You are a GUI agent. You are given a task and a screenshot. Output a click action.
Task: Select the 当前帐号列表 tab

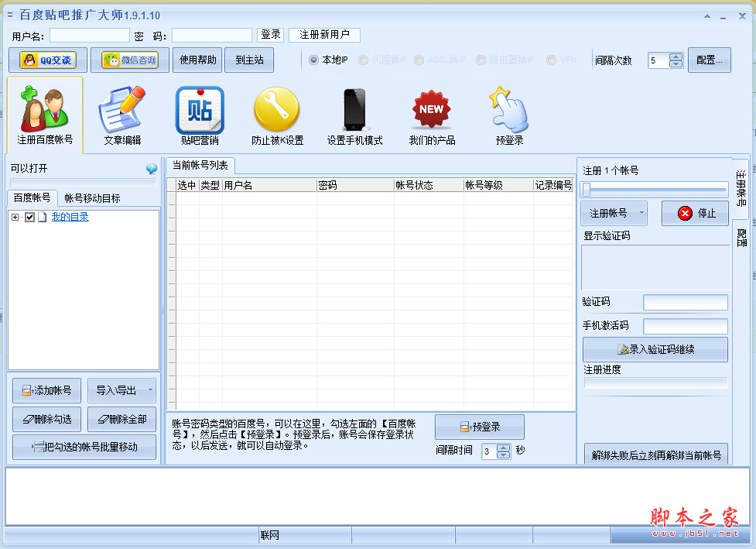pyautogui.click(x=200, y=165)
